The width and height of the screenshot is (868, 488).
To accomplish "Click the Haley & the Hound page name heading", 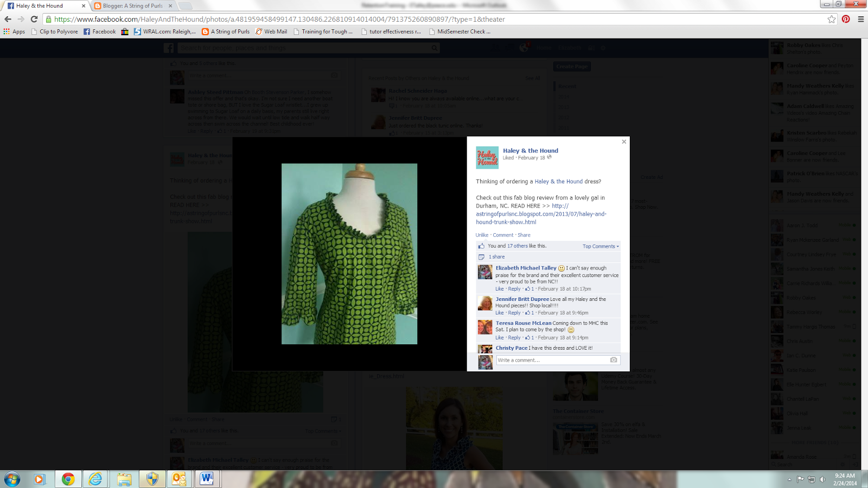I will [x=531, y=151].
